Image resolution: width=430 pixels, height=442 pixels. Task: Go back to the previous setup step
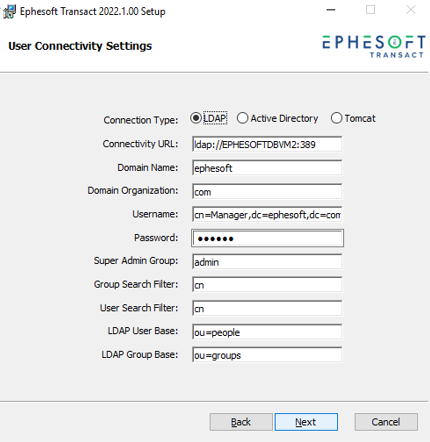click(x=241, y=422)
